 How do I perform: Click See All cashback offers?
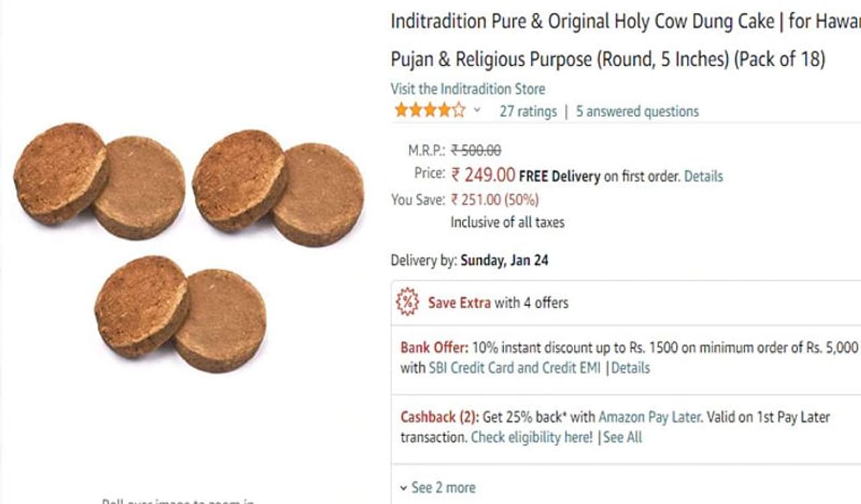[x=622, y=437]
